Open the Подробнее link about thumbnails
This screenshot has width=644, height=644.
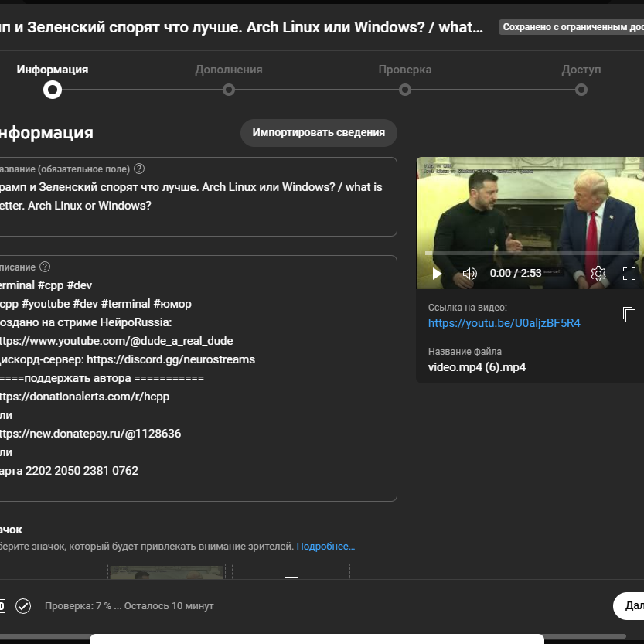coord(325,547)
